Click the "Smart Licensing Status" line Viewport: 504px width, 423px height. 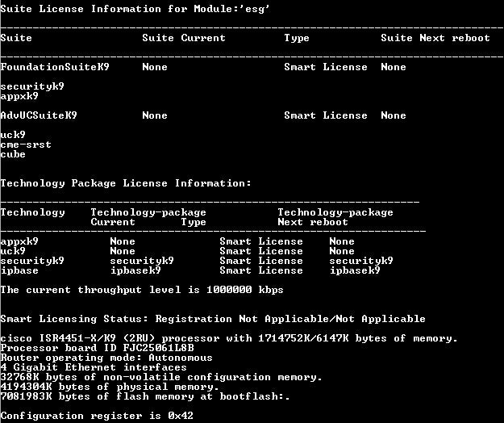(213, 319)
